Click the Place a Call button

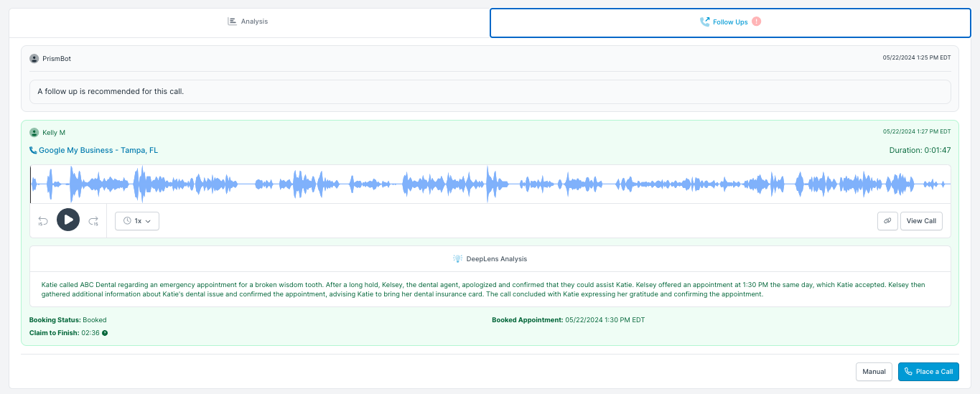[x=928, y=372]
